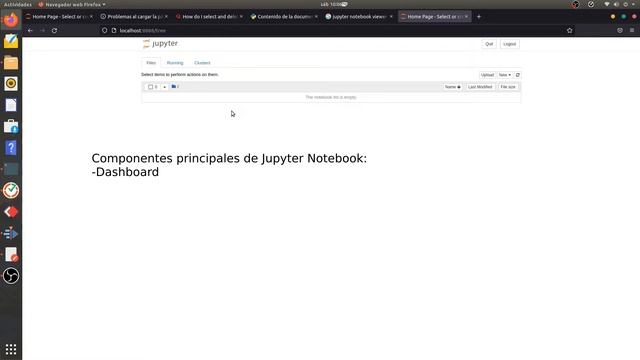The width and height of the screenshot is (640, 360).
Task: Open Ubuntu Software from the dock
Action: click(x=11, y=127)
